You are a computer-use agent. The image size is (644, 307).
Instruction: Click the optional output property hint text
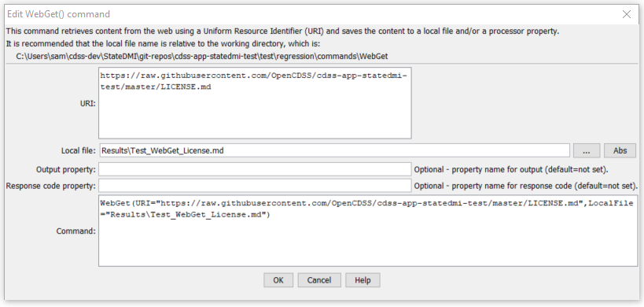(x=511, y=169)
